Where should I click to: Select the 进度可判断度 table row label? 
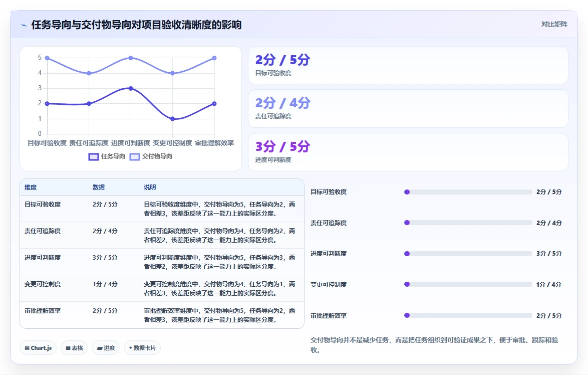tap(43, 258)
